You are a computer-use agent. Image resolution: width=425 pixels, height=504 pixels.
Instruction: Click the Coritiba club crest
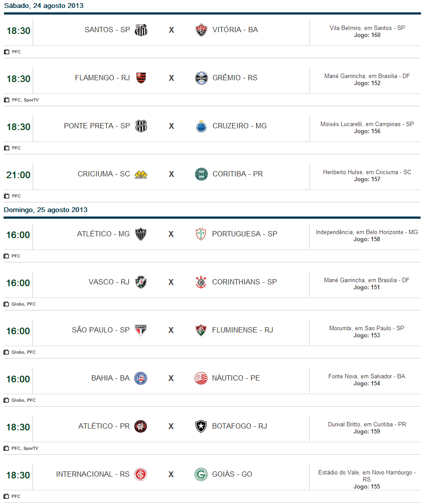coord(201,174)
